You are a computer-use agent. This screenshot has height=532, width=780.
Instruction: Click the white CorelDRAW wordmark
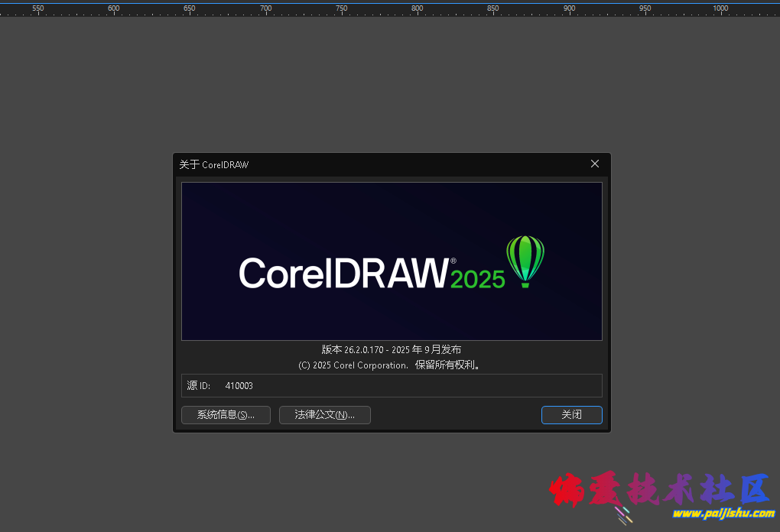click(x=343, y=273)
